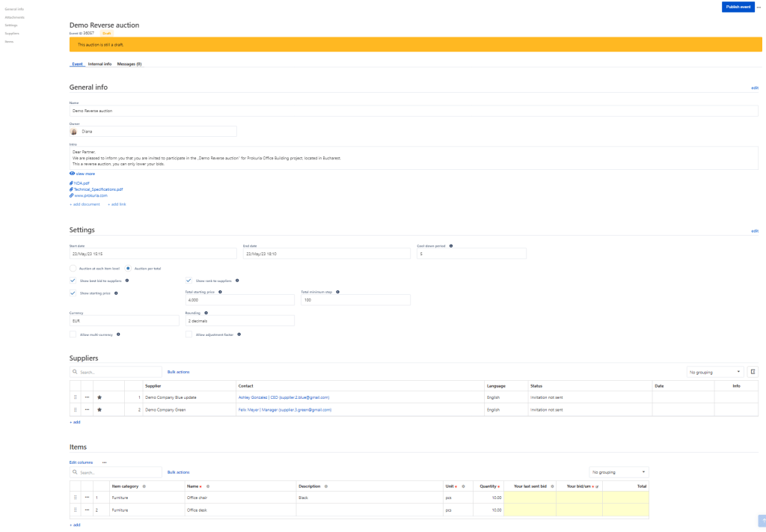This screenshot has height=532, width=766.
Task: Switch to the Messages (0) tab
Action: point(129,64)
